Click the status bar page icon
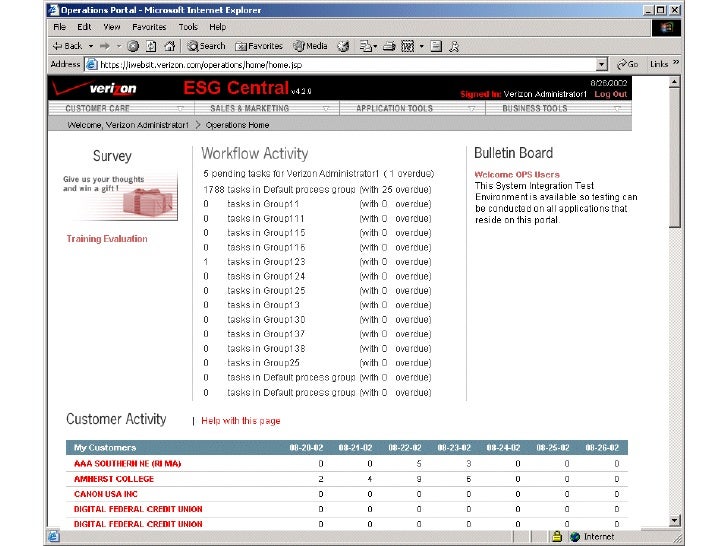The height and width of the screenshot is (546, 728). coord(53,536)
